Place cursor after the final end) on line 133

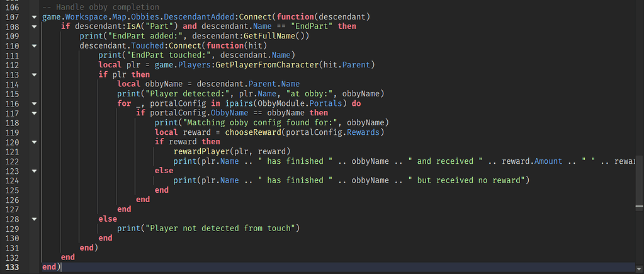point(61,267)
